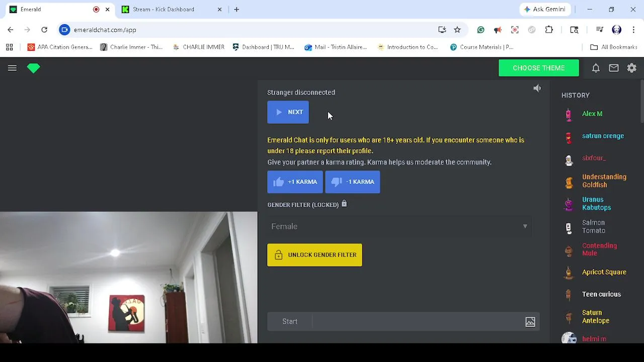Click the NEXT button
The height and width of the screenshot is (362, 644).
pyautogui.click(x=288, y=112)
